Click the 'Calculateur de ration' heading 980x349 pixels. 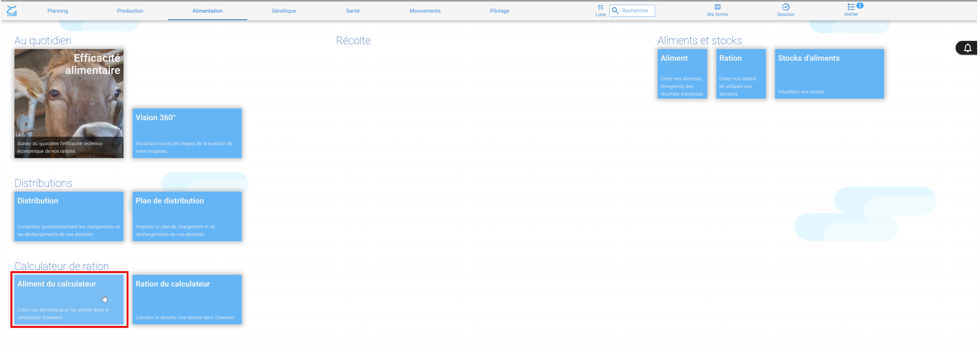tap(61, 266)
